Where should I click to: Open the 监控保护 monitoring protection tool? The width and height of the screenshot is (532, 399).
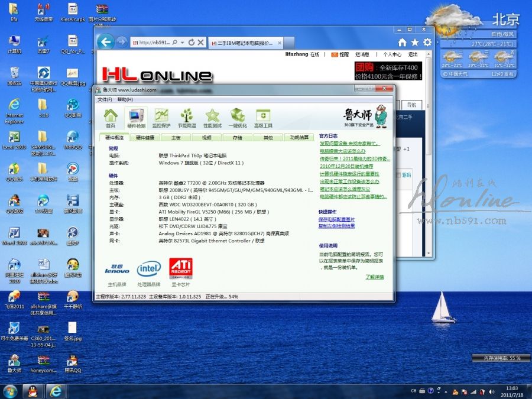tap(161, 118)
